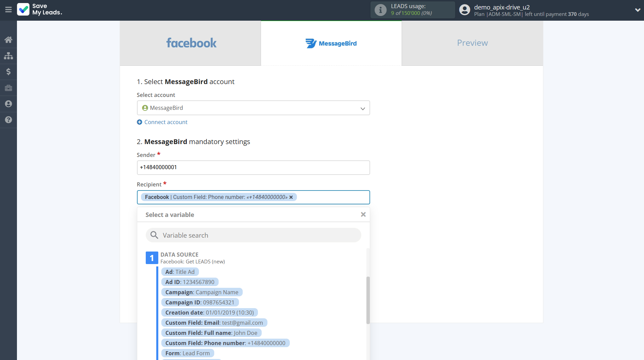Open the Help question mark icon
Image resolution: width=644 pixels, height=360 pixels.
pos(8,120)
